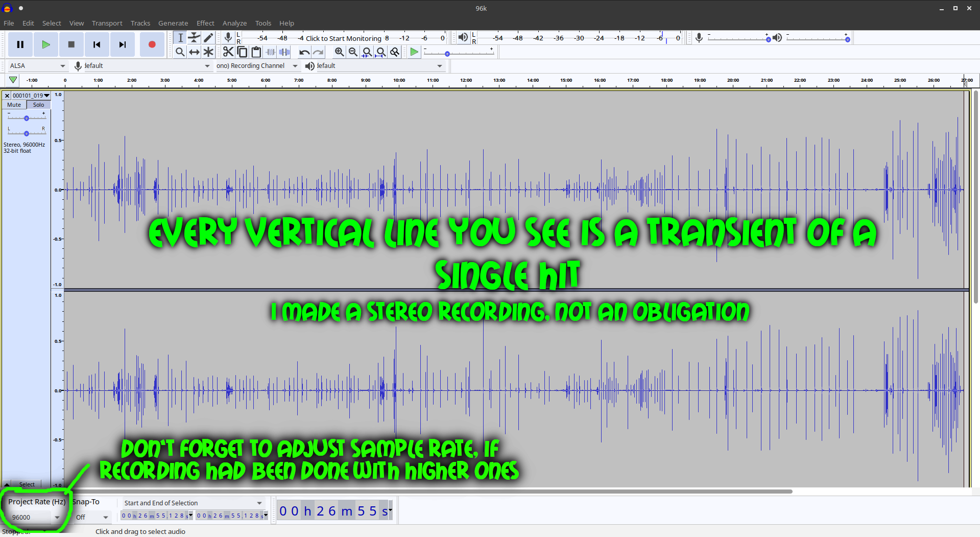Click the Paste clipboard icon
The width and height of the screenshot is (980, 537).
[x=256, y=52]
